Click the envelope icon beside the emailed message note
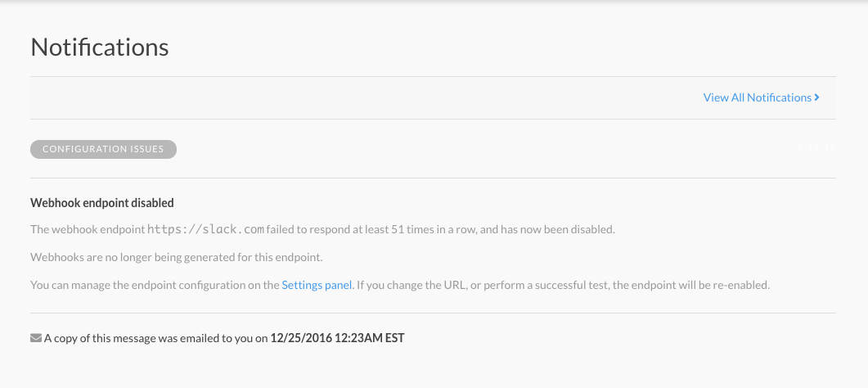The image size is (868, 388). (x=36, y=337)
